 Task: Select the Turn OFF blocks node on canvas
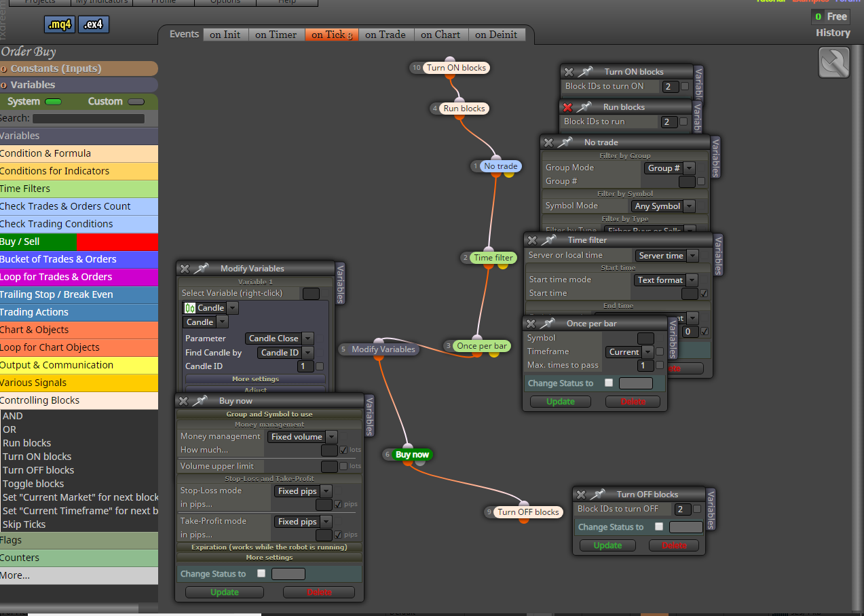click(x=528, y=512)
